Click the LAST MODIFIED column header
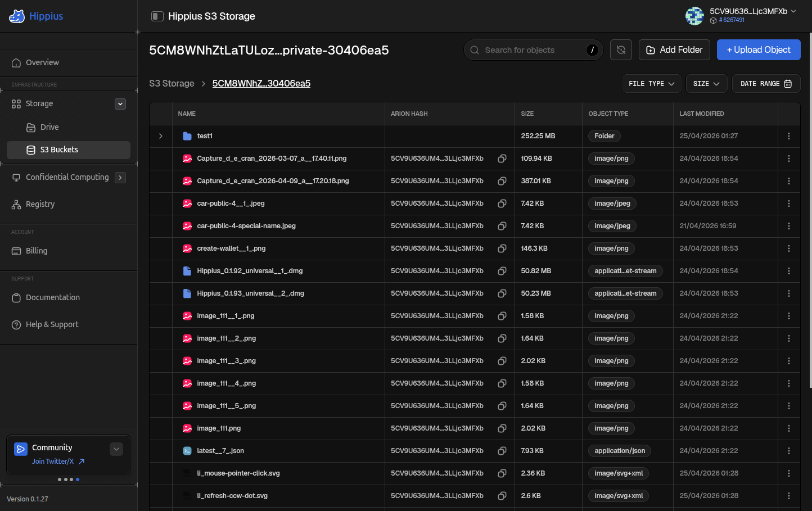The width and height of the screenshot is (812, 511). (702, 114)
